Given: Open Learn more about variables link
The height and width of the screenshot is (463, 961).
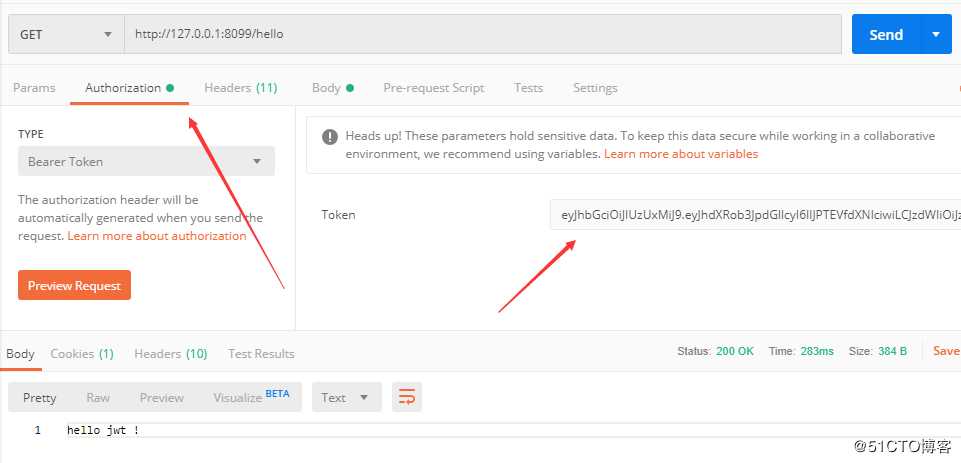Looking at the screenshot, I should [x=681, y=154].
